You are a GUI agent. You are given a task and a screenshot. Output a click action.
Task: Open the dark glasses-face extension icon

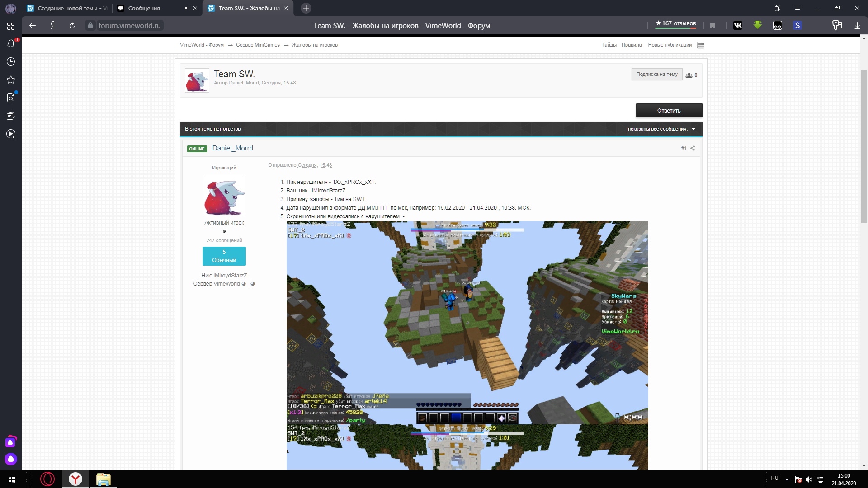coord(778,26)
